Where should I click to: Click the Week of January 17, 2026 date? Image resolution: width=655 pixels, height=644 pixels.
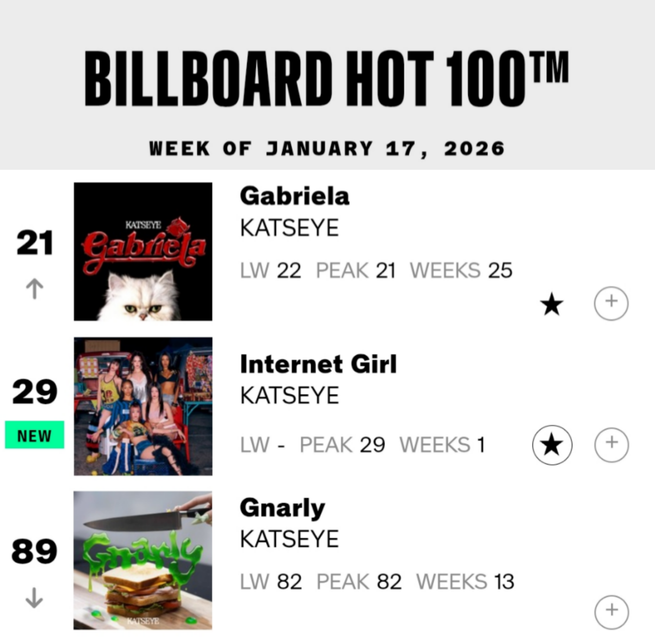click(x=327, y=148)
